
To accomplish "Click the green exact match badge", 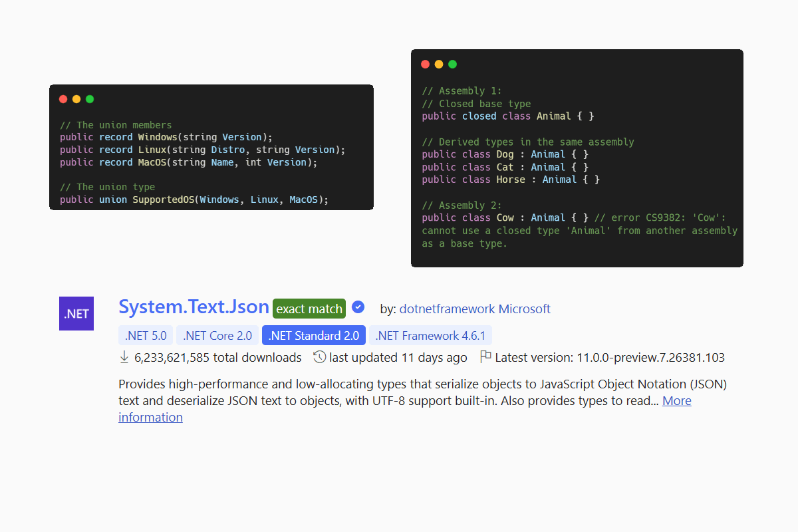I will [x=309, y=309].
